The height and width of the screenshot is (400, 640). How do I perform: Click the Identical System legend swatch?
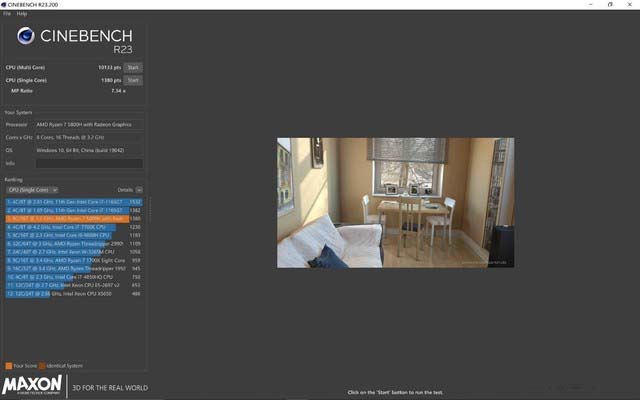[x=42, y=366]
